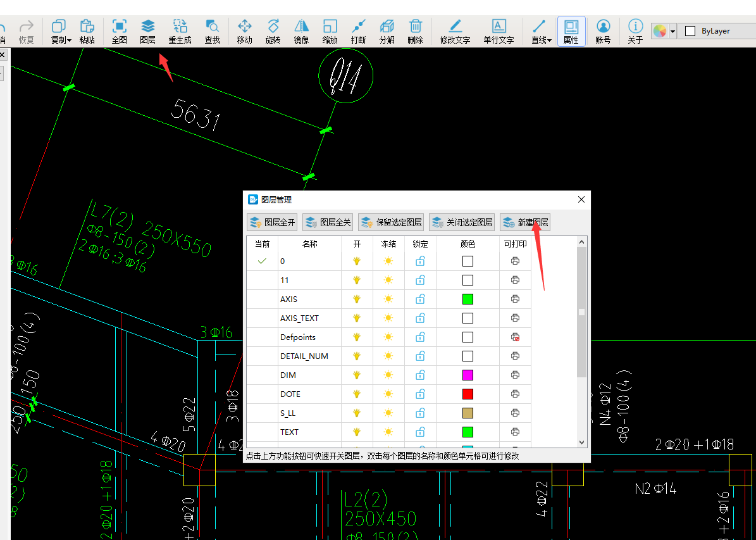
Task: Click the Q14 axis bubble in drawing
Action: click(x=345, y=76)
